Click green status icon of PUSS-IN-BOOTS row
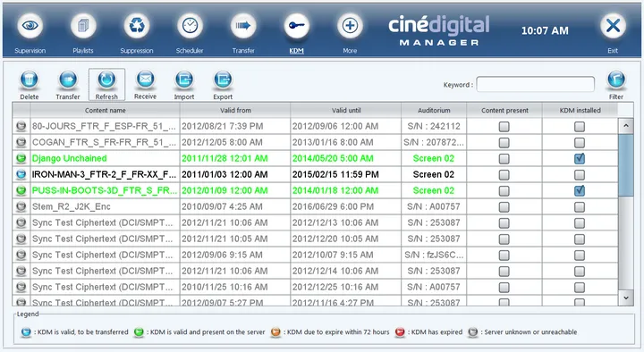644x352 pixels. click(21, 190)
